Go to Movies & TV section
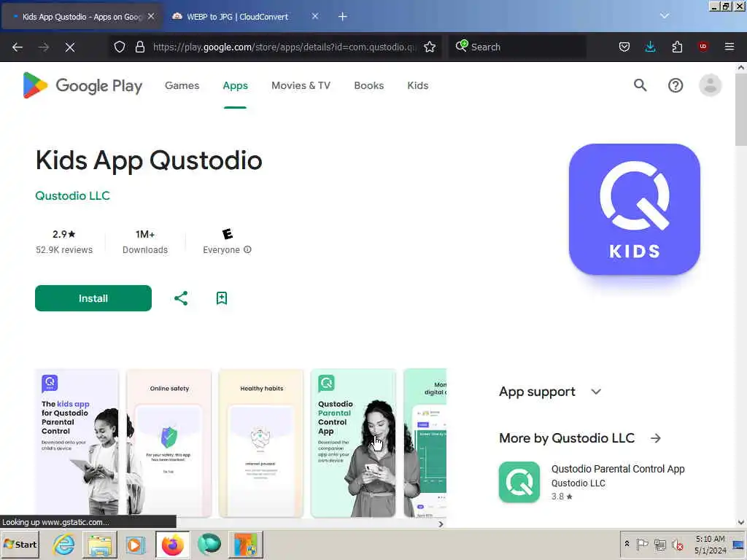Image resolution: width=747 pixels, height=560 pixels. [301, 86]
